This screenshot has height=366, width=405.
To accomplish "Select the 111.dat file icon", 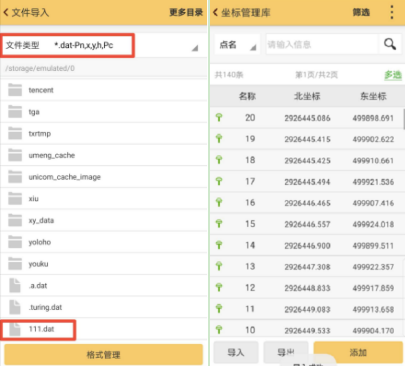I will coord(15,329).
